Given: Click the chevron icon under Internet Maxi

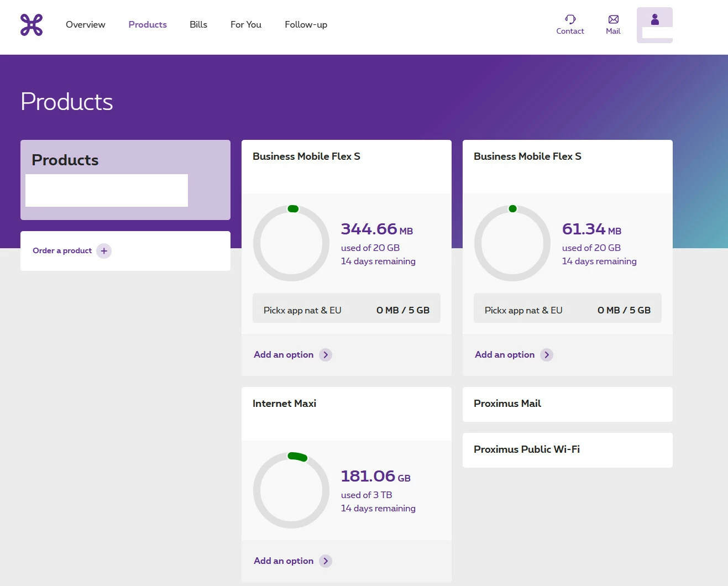Looking at the screenshot, I should point(326,561).
